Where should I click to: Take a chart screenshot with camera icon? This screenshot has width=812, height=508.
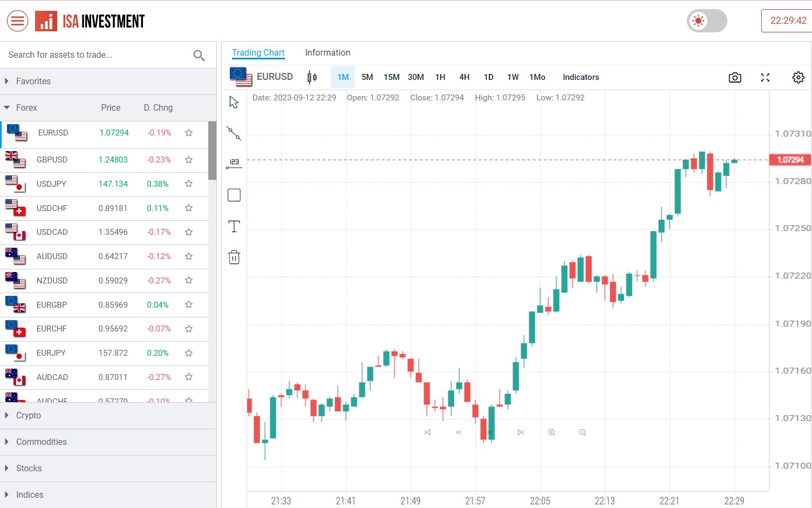pos(735,78)
